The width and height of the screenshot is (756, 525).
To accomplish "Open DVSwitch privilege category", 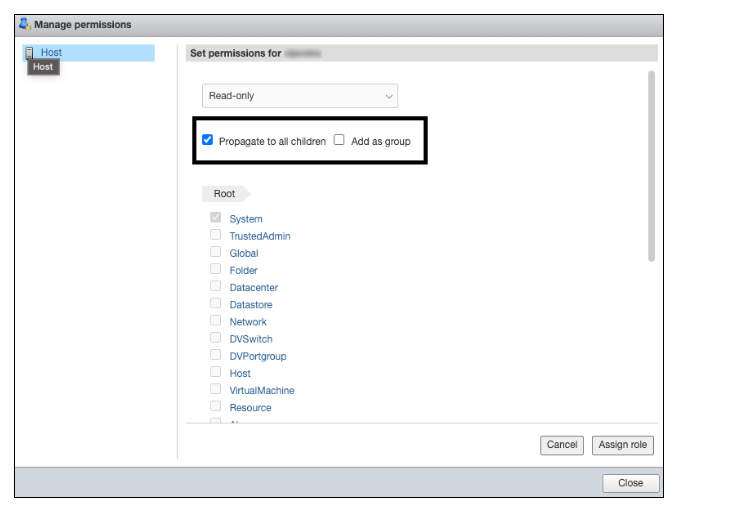I will 250,339.
